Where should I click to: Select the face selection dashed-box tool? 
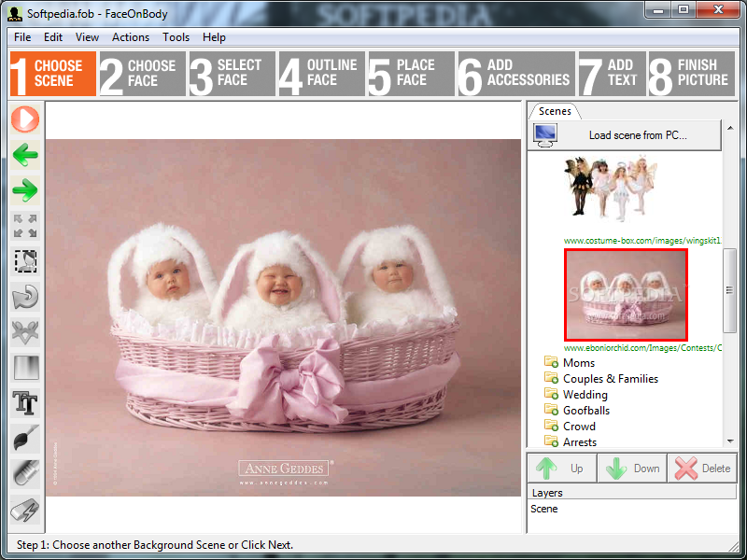pos(25,261)
